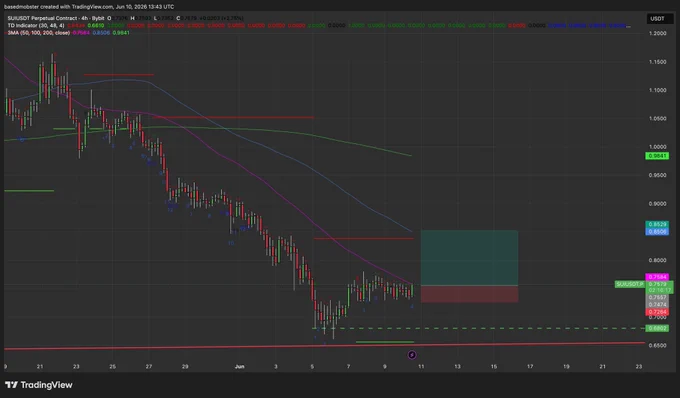Click the magenta 0.7584 MA value in the legend
The width and height of the screenshot is (680, 398).
tap(81, 33)
